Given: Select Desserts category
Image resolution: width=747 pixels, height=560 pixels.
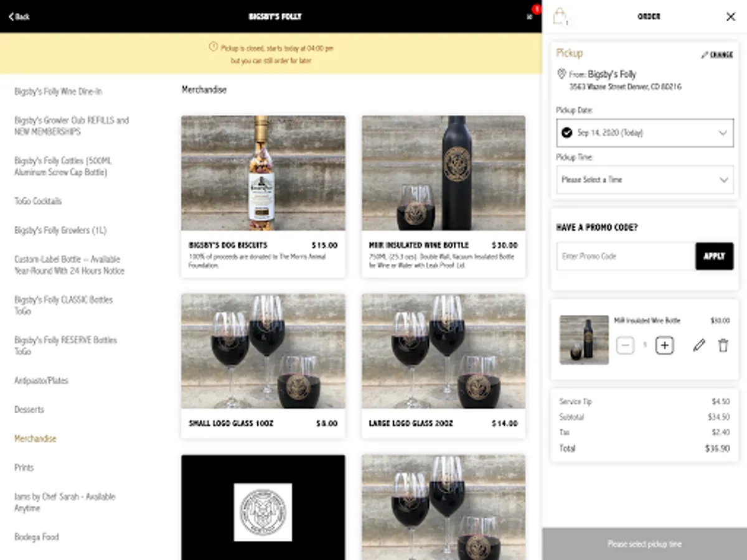Looking at the screenshot, I should click(29, 409).
